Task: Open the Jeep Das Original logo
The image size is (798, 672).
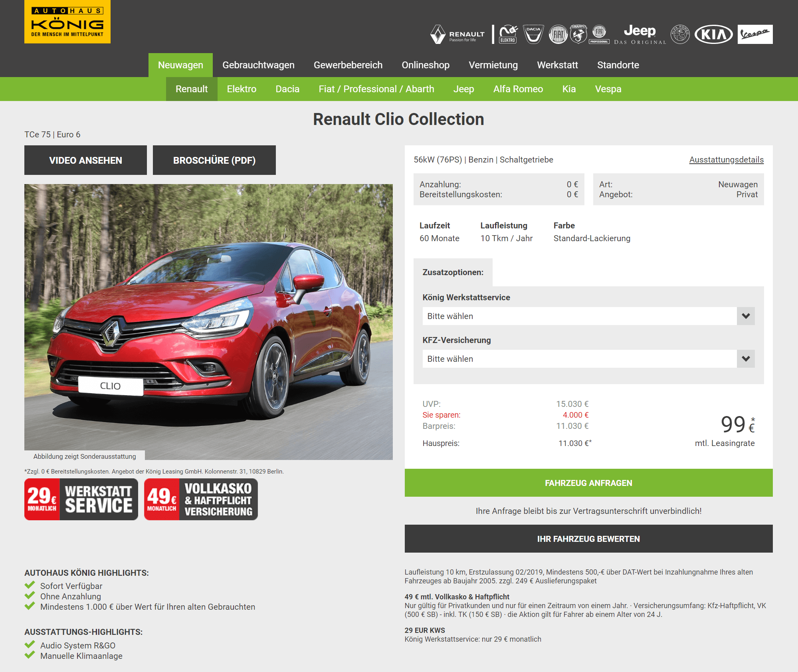Action: tap(640, 34)
